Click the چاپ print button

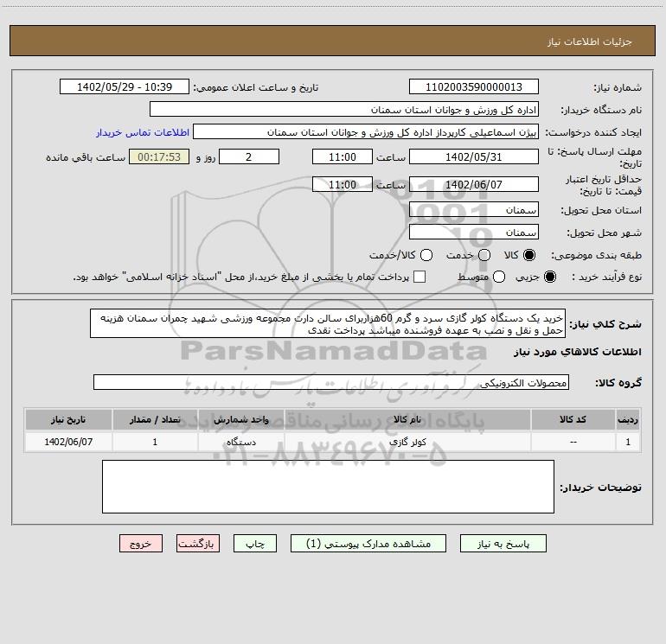point(255,544)
